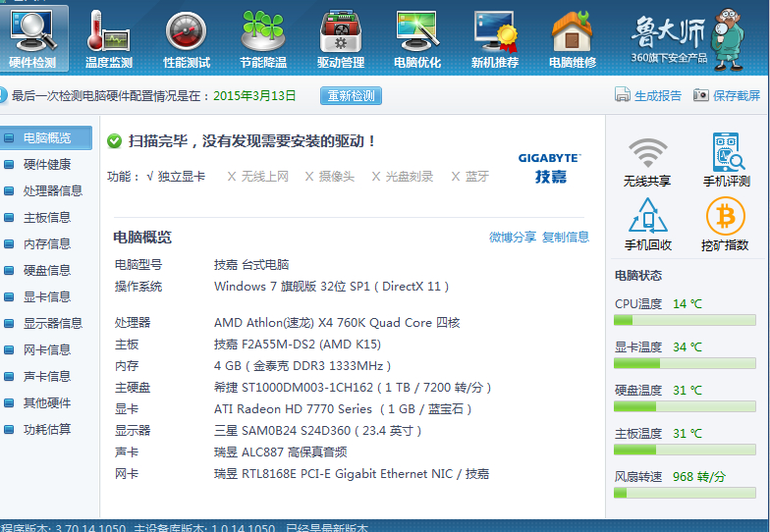Open the 节能降温 clover icon
The width and height of the screenshot is (770, 532).
[263, 38]
